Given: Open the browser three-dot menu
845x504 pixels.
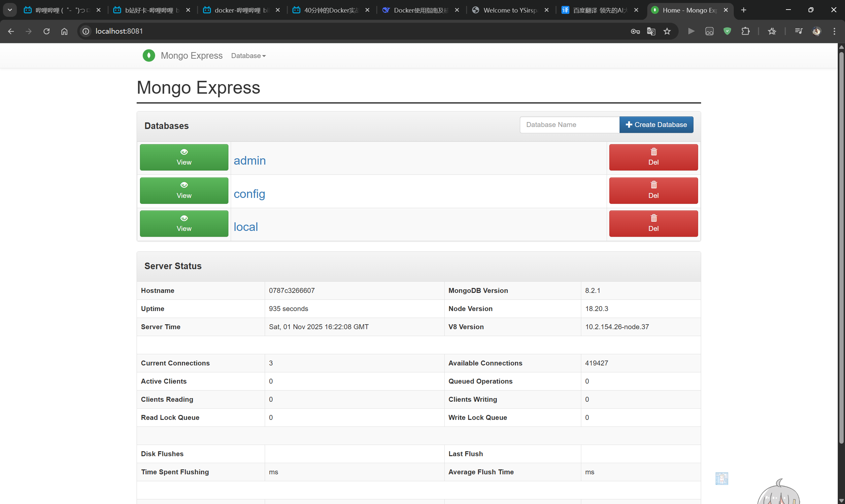Looking at the screenshot, I should pyautogui.click(x=834, y=31).
